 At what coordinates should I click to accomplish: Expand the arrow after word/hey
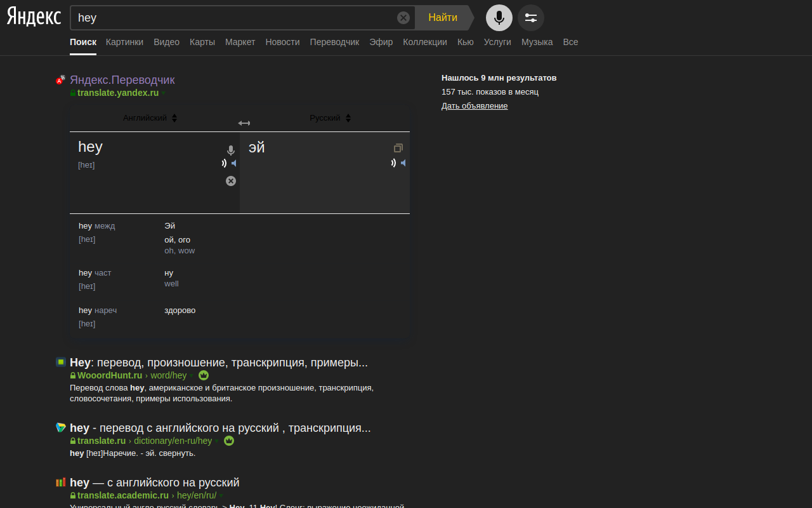click(x=191, y=376)
